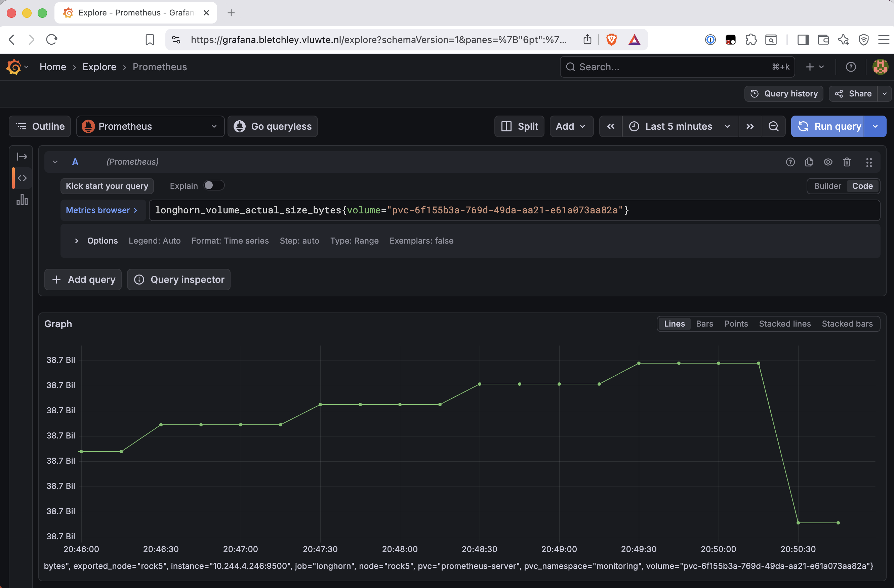Click the page share icon in address bar
894x588 pixels.
[x=587, y=39]
